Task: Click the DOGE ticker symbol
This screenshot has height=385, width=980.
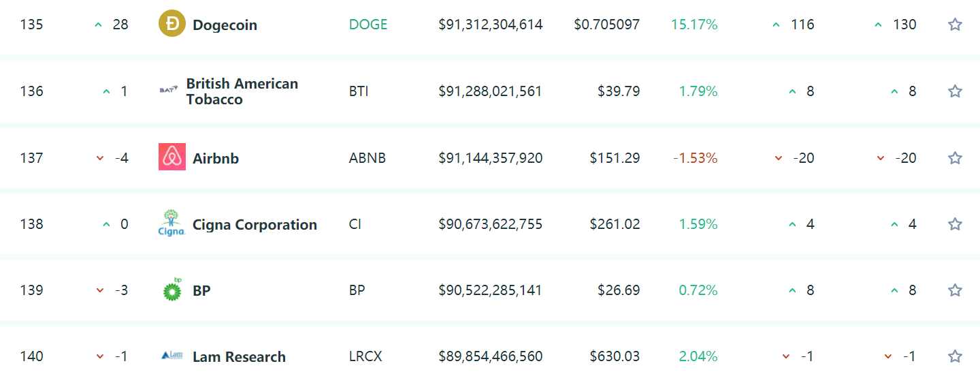Action: point(368,25)
